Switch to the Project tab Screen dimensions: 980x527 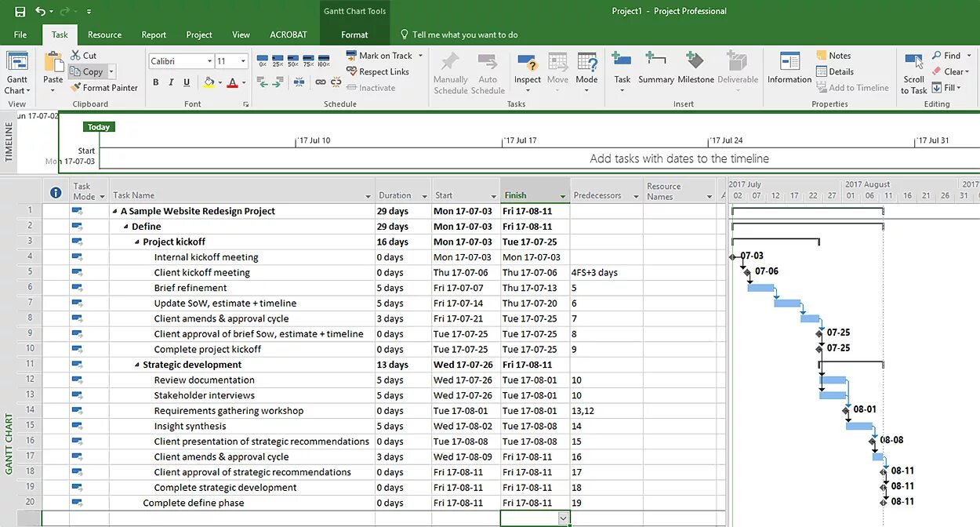click(199, 35)
